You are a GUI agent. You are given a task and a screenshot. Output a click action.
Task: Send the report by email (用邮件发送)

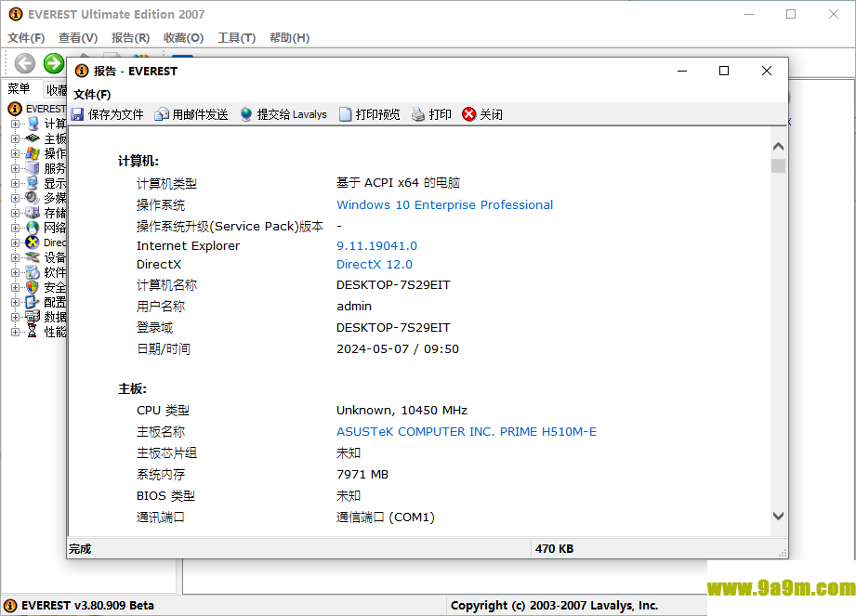tap(191, 114)
